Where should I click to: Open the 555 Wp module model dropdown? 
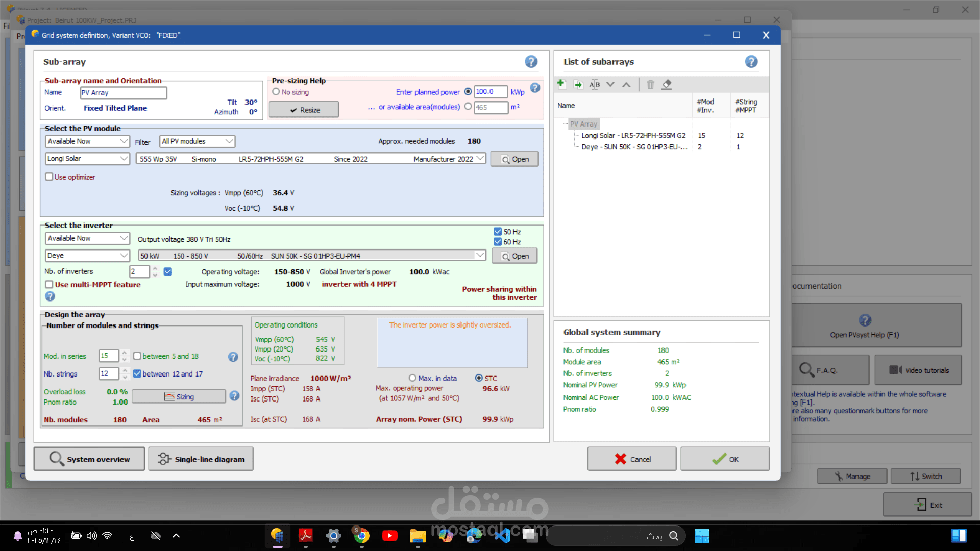[310, 159]
